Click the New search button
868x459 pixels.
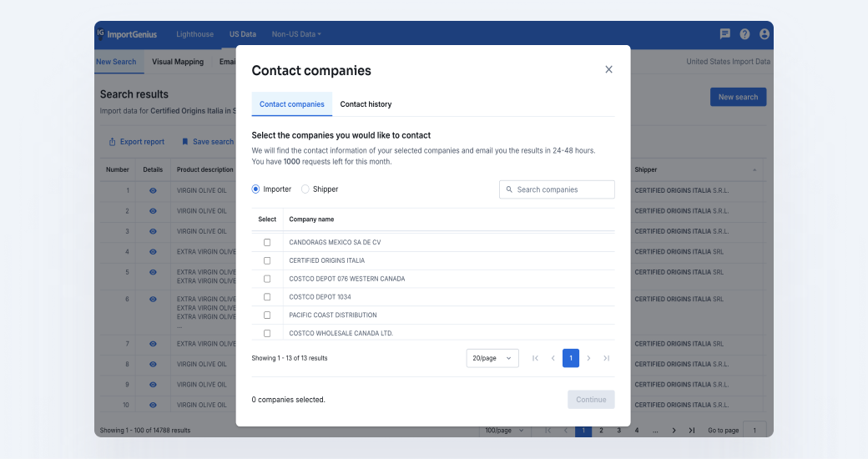coord(738,97)
